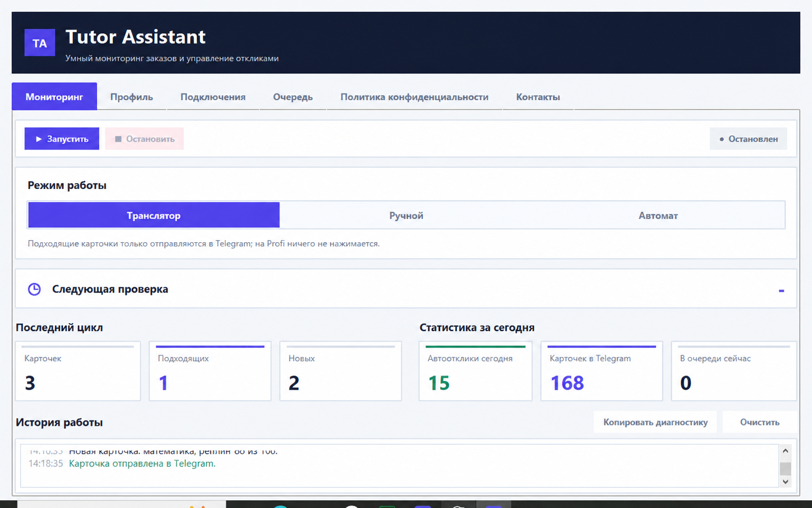The width and height of the screenshot is (812, 508).
Task: Click the log line "Карточка отправлена в Telegram."
Action: point(142,463)
